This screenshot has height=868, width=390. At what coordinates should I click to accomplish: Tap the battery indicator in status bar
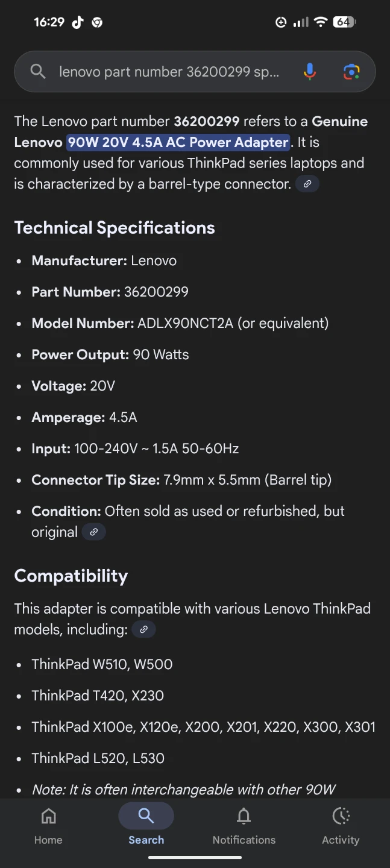pyautogui.click(x=344, y=22)
